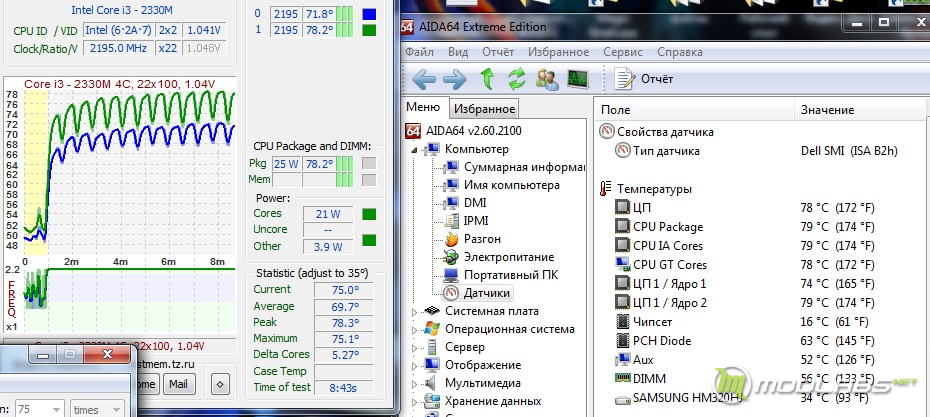Image resolution: width=930 pixels, height=417 pixels.
Task: Open the Отчёт menu in menu bar
Action: (x=498, y=52)
